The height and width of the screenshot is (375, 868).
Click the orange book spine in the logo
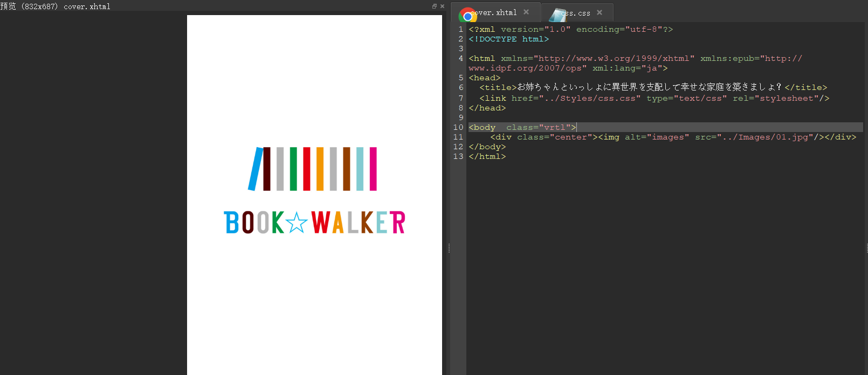(x=320, y=169)
